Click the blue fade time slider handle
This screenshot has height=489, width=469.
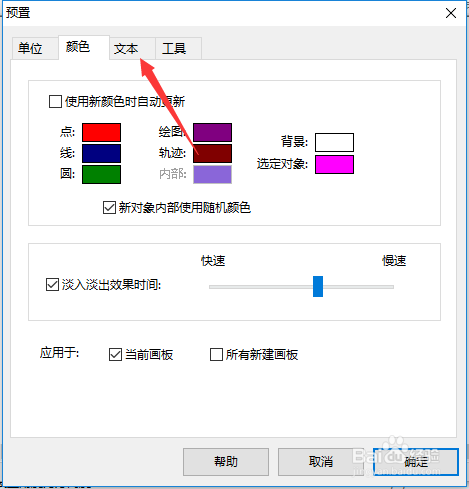tap(318, 286)
